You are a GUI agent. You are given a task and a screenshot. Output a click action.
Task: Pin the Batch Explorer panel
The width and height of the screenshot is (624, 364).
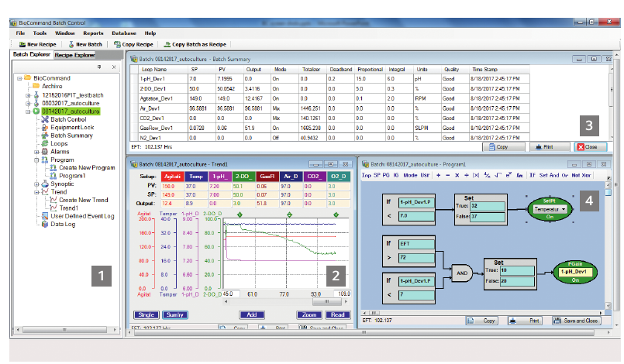click(x=99, y=67)
